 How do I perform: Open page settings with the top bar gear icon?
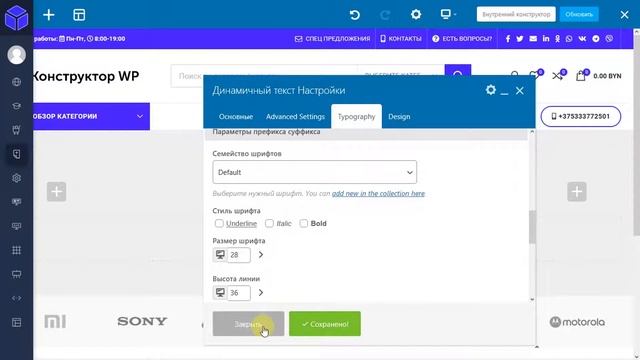click(x=416, y=15)
